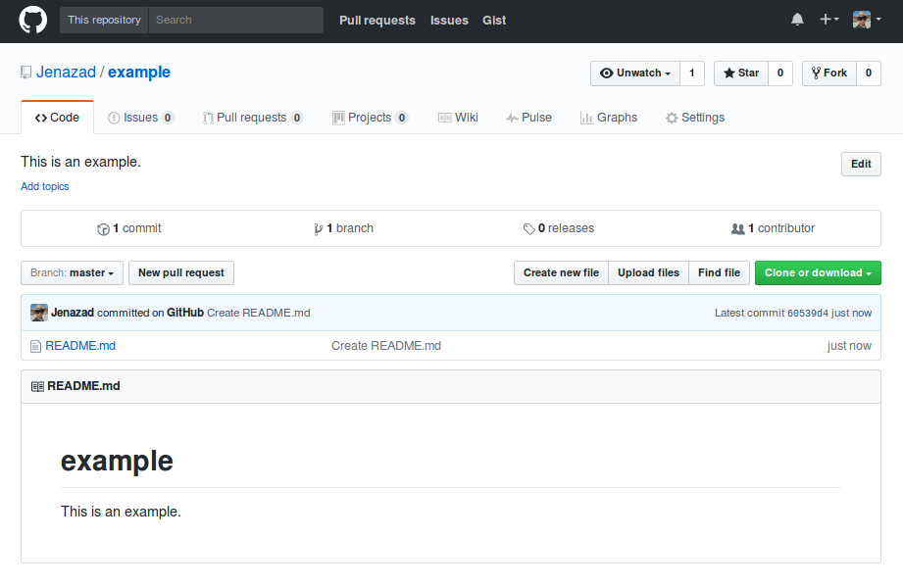Open the example repository name link

click(139, 72)
